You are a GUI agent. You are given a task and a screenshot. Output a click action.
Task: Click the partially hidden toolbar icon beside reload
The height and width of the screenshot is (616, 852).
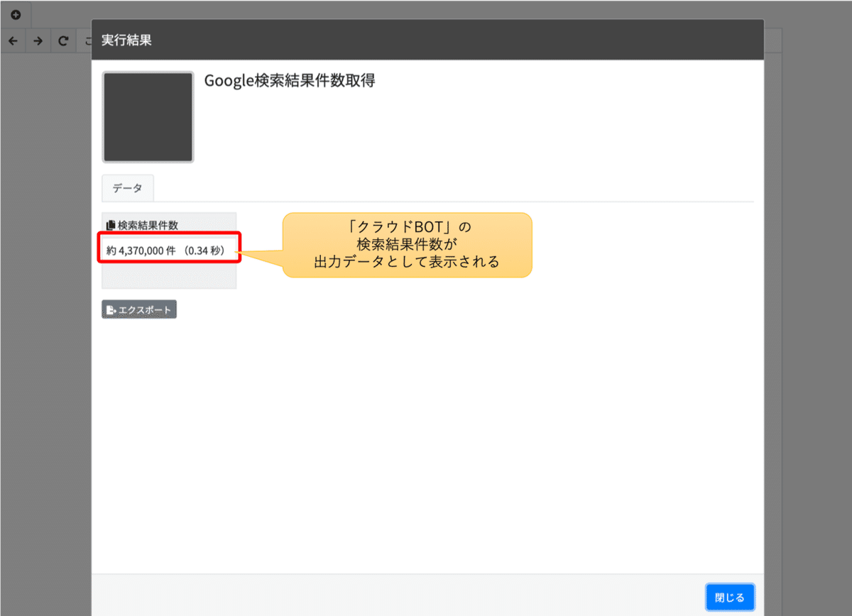tap(87, 40)
